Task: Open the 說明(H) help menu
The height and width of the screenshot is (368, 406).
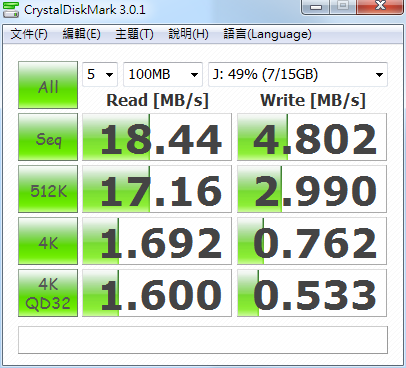Action: (x=188, y=34)
